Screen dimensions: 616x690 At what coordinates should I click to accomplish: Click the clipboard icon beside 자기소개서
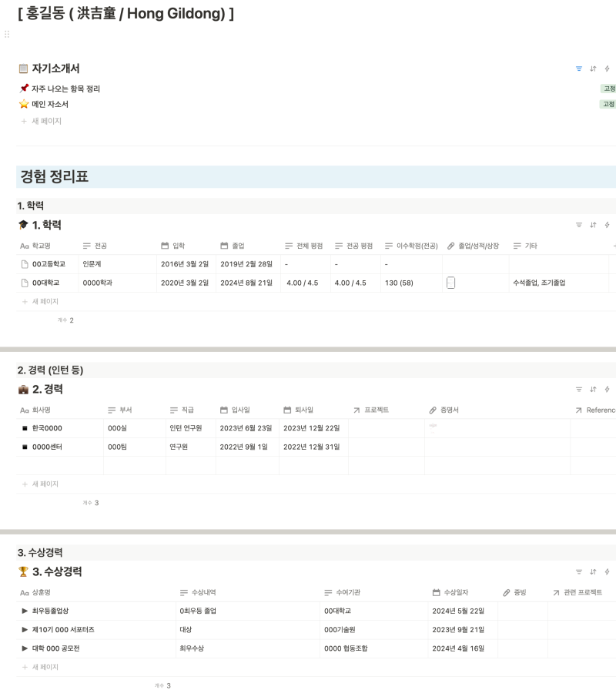(23, 69)
